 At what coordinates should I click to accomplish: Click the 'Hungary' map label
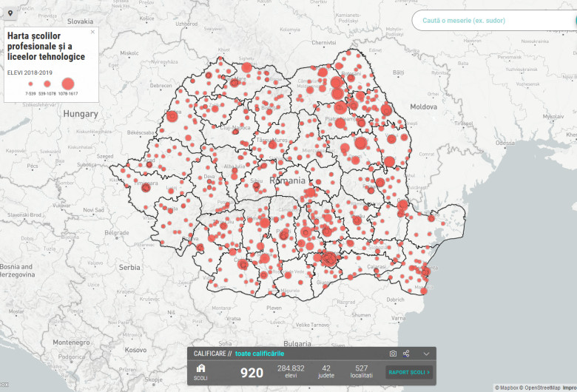(81, 114)
